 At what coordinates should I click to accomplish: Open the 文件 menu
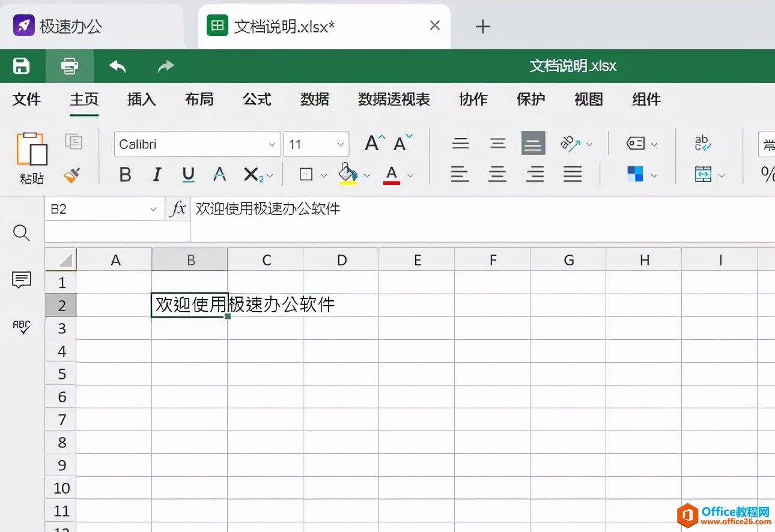(x=27, y=100)
